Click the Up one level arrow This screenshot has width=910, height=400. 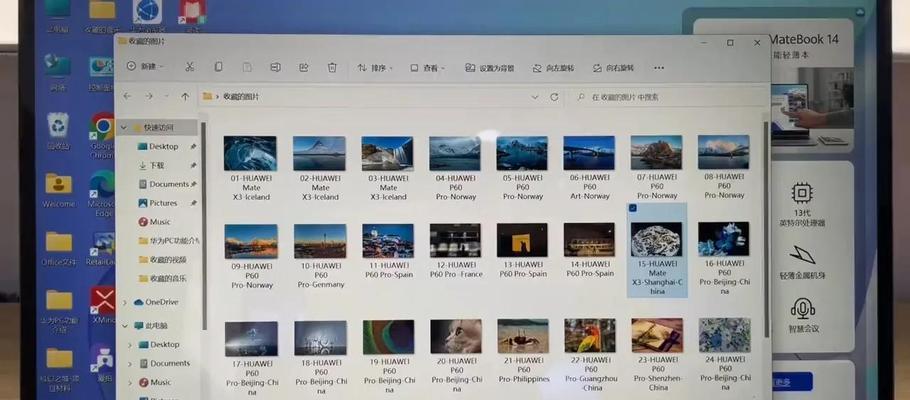click(185, 96)
